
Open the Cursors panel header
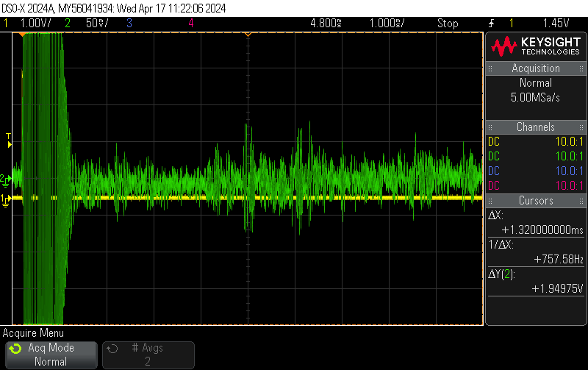(x=536, y=201)
